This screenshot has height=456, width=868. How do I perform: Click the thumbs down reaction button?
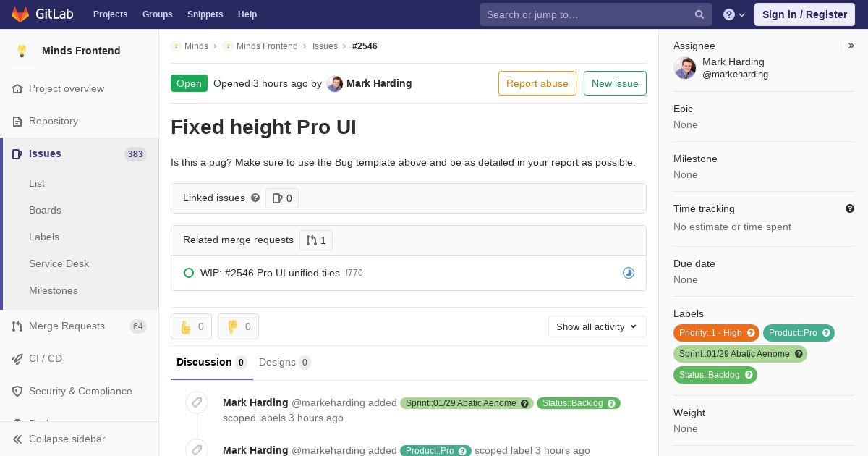238,326
